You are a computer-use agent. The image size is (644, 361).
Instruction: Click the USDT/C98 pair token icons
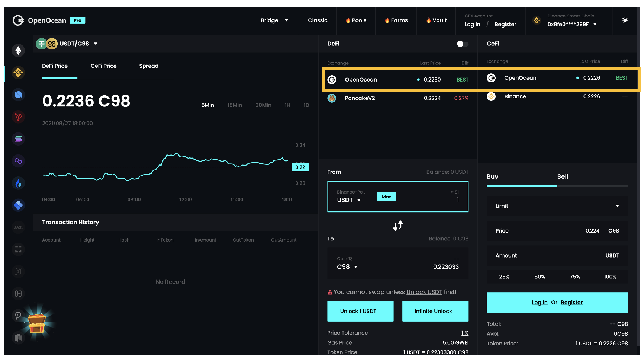(x=46, y=44)
